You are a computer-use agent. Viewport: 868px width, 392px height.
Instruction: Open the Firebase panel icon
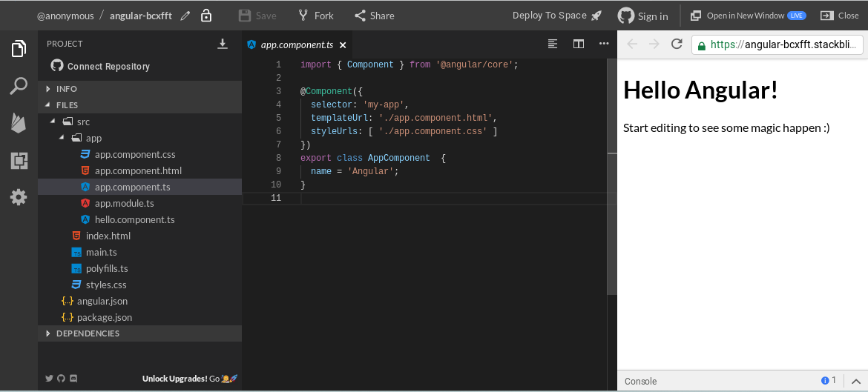(x=19, y=123)
